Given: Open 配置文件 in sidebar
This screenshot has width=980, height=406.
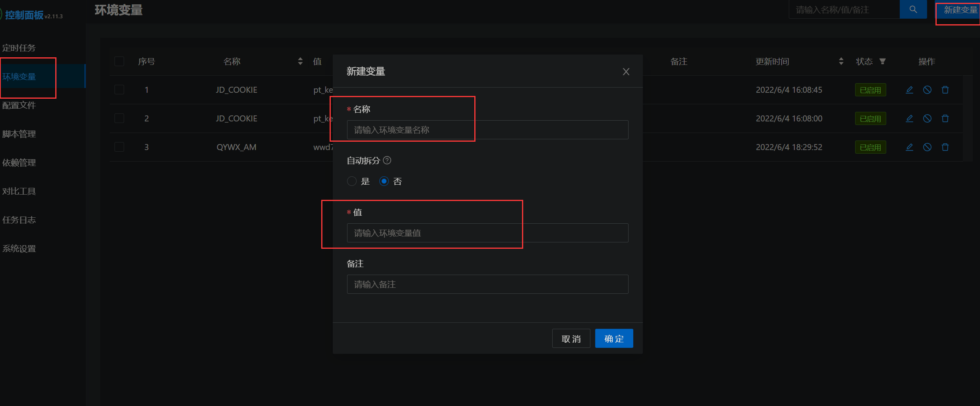Looking at the screenshot, I should 19,105.
